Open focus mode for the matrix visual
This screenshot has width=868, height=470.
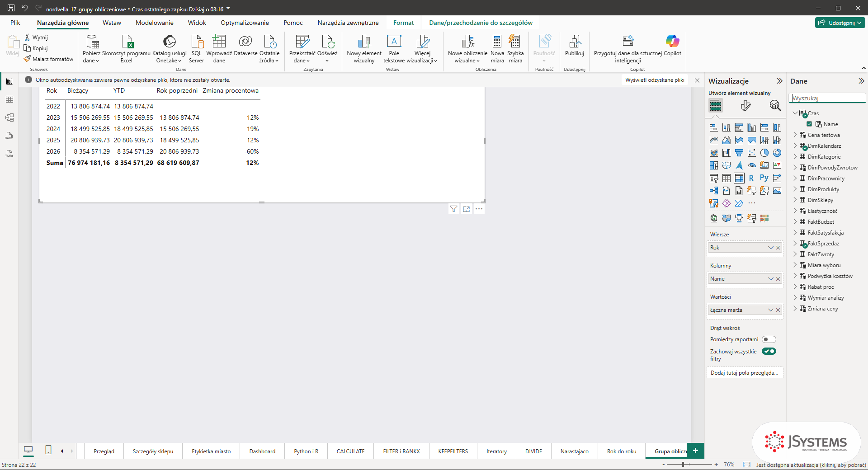(x=467, y=209)
